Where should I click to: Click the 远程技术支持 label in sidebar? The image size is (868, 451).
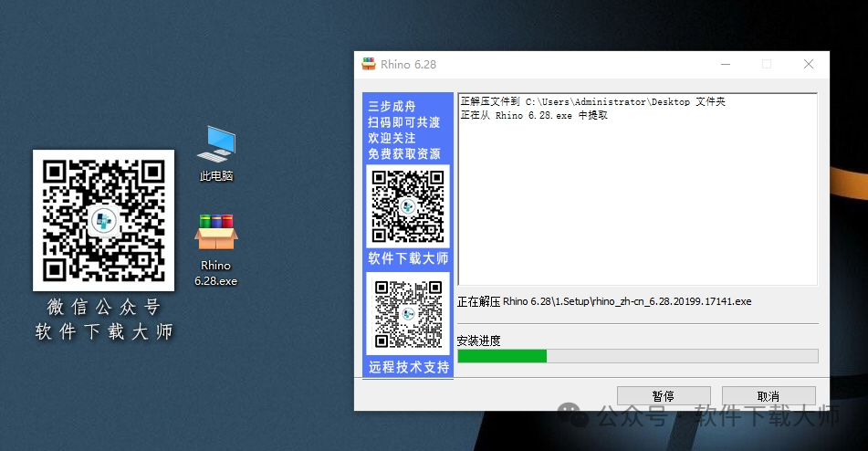[409, 367]
